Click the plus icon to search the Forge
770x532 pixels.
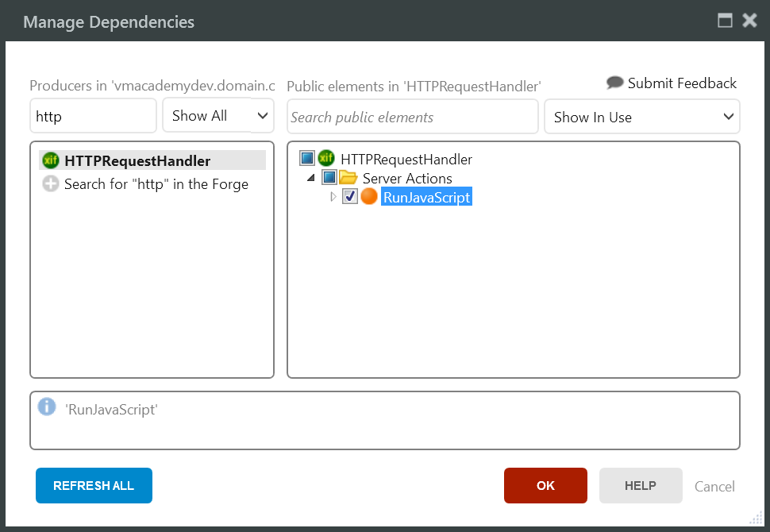click(x=49, y=182)
